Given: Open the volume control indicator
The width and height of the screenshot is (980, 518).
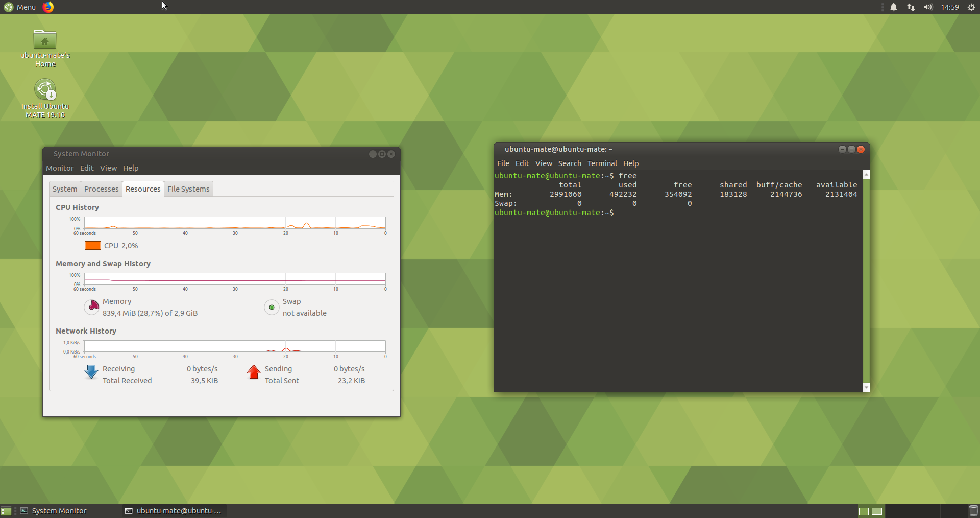Looking at the screenshot, I should tap(928, 7).
